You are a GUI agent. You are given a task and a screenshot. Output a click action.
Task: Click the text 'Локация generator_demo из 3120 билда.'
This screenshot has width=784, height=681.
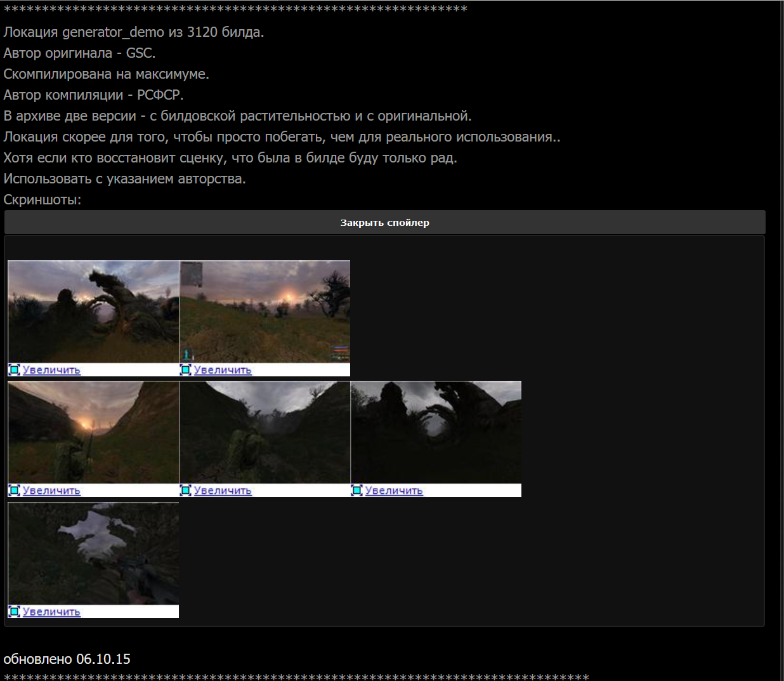(x=134, y=32)
